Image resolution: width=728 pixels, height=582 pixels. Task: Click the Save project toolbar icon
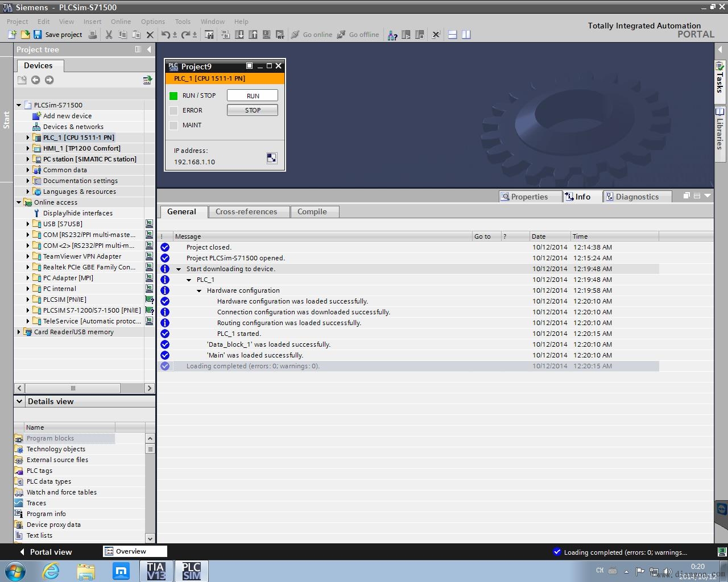[x=38, y=35]
